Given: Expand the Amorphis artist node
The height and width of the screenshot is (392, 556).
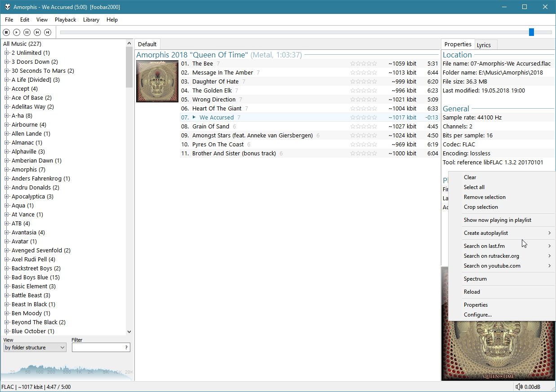Looking at the screenshot, I should (x=7, y=170).
